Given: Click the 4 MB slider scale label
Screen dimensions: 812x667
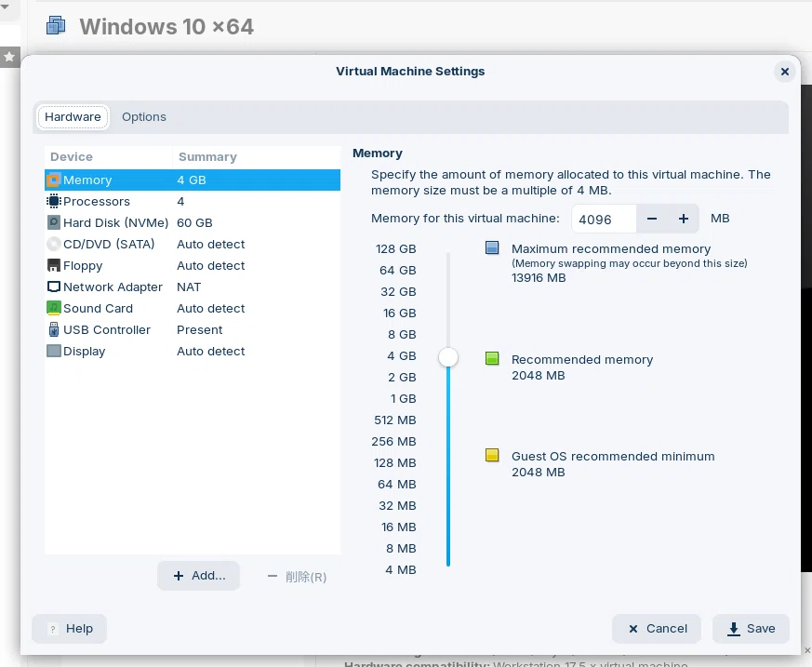Looking at the screenshot, I should pyautogui.click(x=401, y=569).
